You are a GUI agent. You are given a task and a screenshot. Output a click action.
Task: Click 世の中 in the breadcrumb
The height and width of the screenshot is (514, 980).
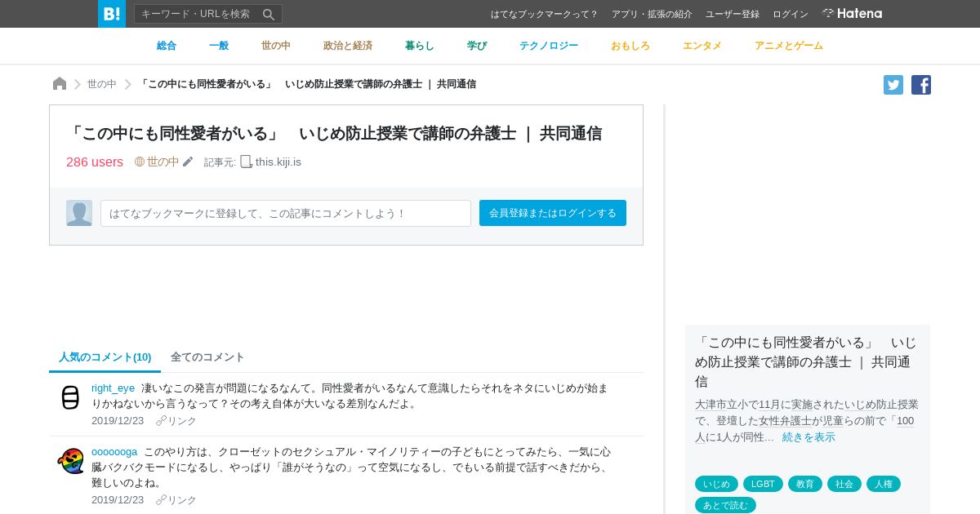[x=102, y=84]
